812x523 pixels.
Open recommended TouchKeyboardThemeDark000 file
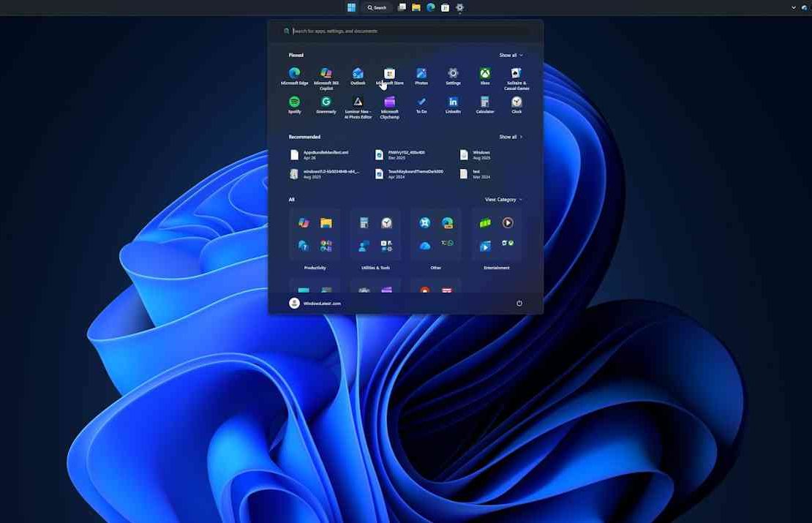coord(410,174)
